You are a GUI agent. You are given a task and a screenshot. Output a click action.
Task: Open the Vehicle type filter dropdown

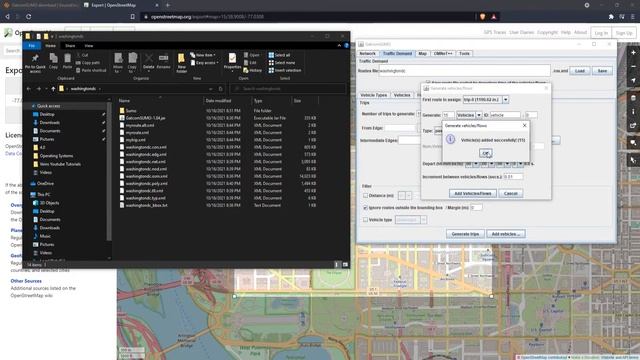point(424,220)
